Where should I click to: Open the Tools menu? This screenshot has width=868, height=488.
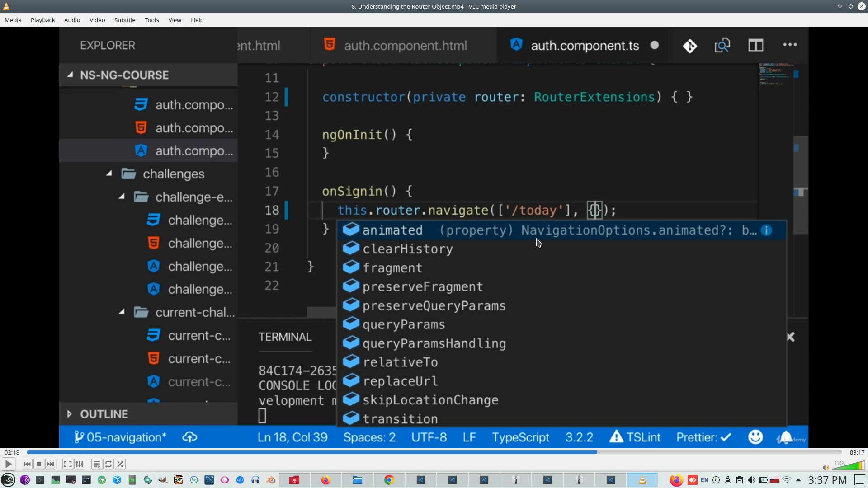point(151,20)
